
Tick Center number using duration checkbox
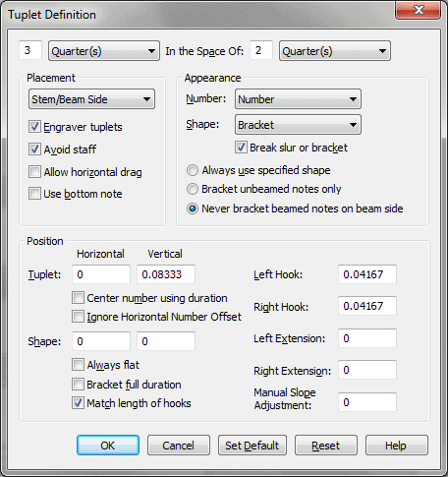[x=78, y=298]
